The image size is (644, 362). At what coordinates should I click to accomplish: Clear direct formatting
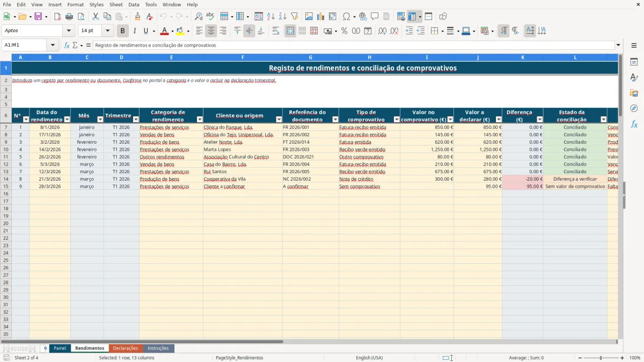149,17
